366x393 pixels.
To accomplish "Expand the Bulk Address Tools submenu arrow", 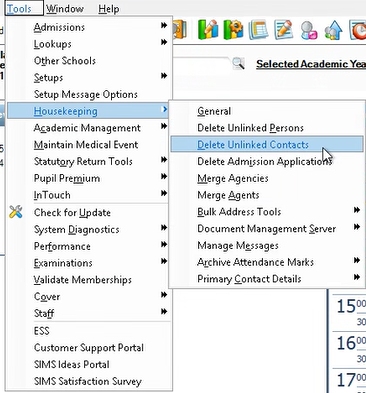I will pyautogui.click(x=357, y=210).
